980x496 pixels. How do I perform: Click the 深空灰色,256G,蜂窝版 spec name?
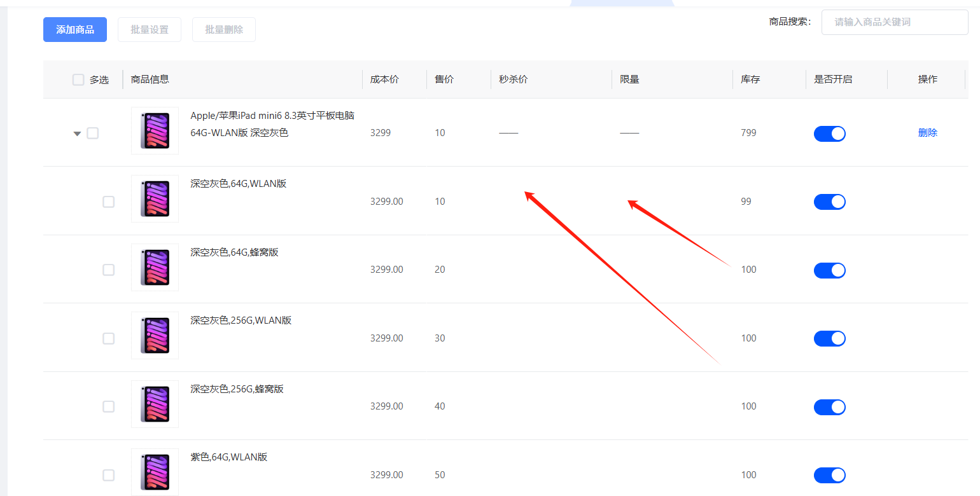tap(237, 389)
